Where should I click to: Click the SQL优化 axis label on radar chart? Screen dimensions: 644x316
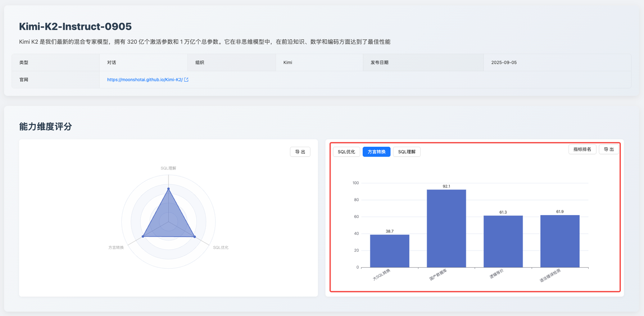coord(221,247)
